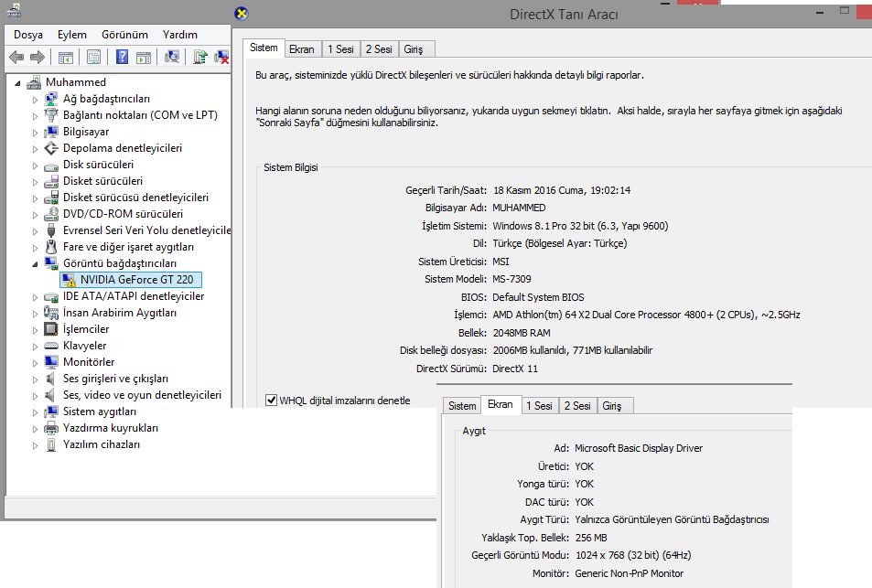
Task: Select lower 1 Sesi tab in overlay window
Action: [x=540, y=406]
